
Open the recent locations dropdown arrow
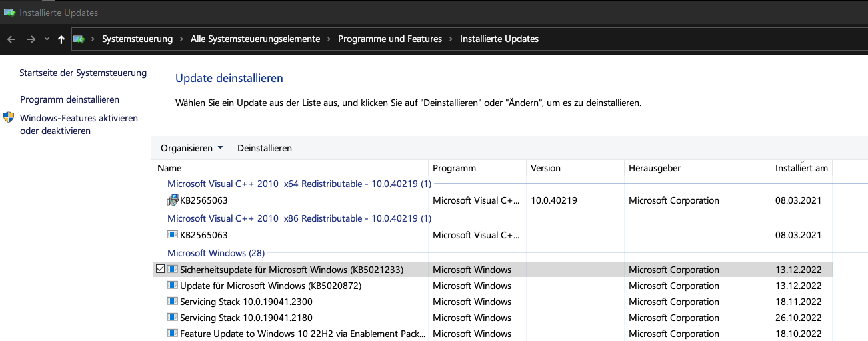(47, 39)
